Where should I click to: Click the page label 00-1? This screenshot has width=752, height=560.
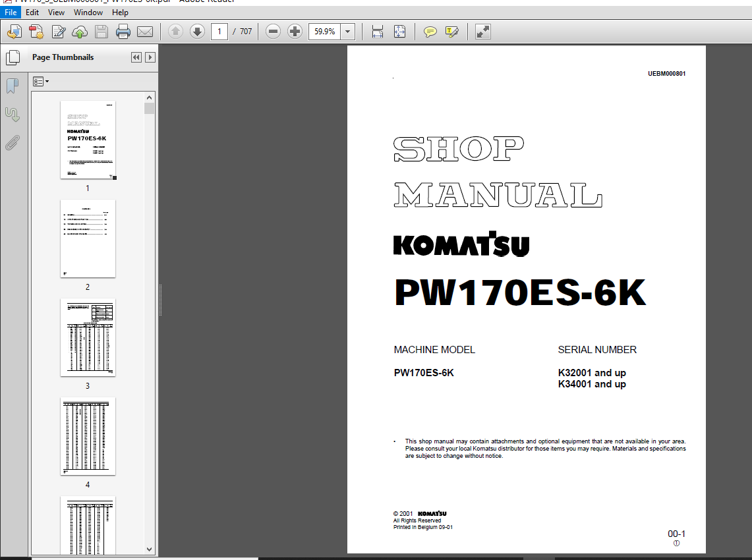pyautogui.click(x=676, y=534)
